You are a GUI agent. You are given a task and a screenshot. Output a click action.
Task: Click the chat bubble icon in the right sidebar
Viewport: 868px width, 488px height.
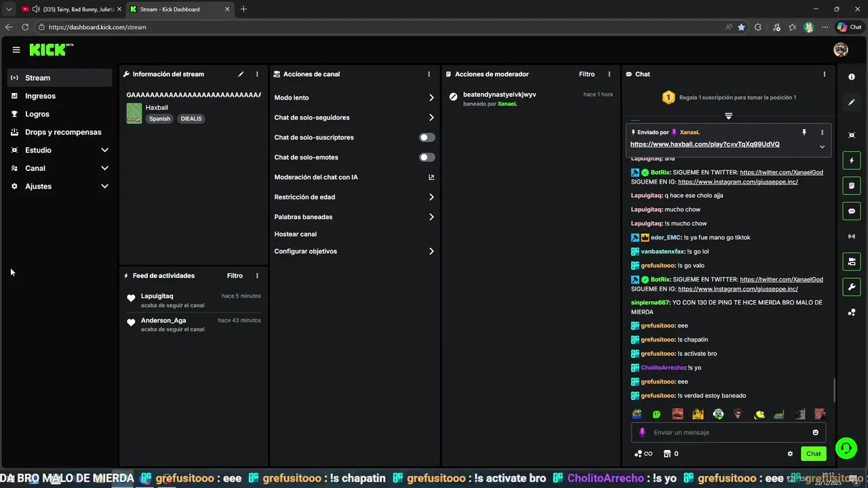[852, 211]
